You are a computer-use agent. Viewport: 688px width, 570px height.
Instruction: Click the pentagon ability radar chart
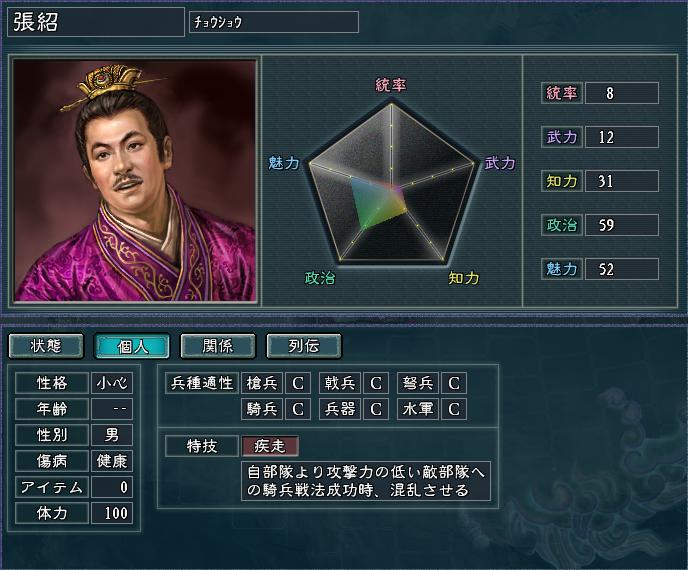(391, 183)
